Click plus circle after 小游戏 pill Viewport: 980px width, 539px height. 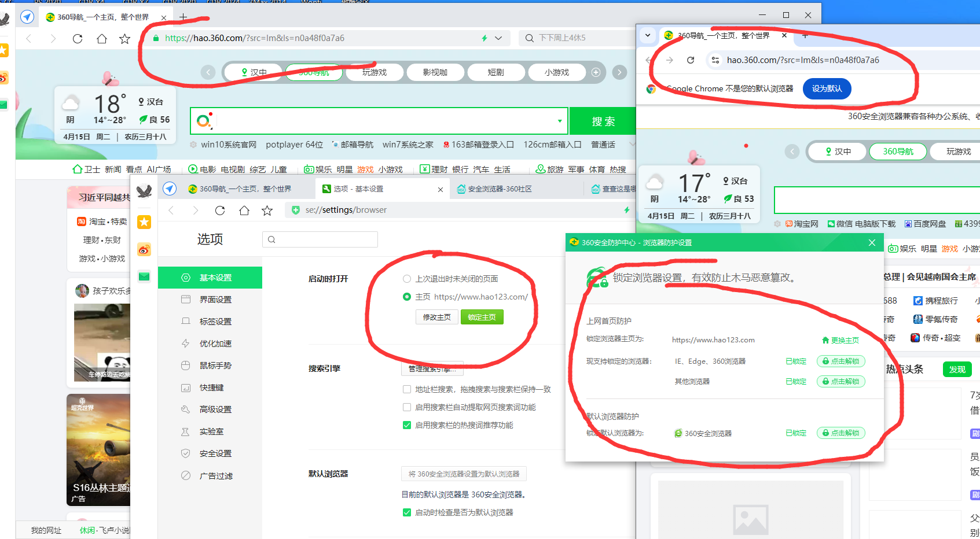[596, 72]
